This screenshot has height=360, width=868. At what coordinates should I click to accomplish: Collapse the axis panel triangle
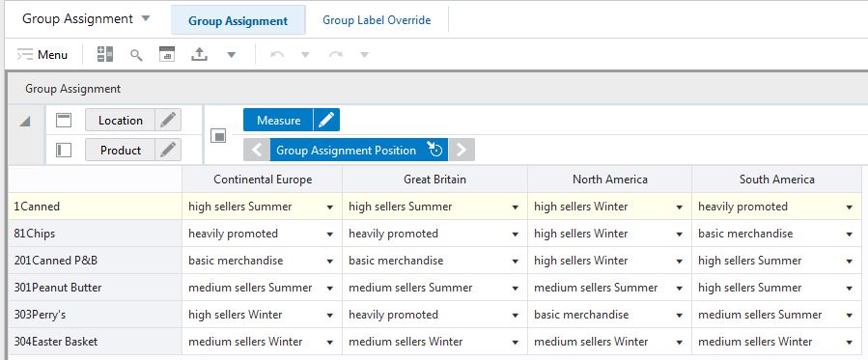coord(24,122)
